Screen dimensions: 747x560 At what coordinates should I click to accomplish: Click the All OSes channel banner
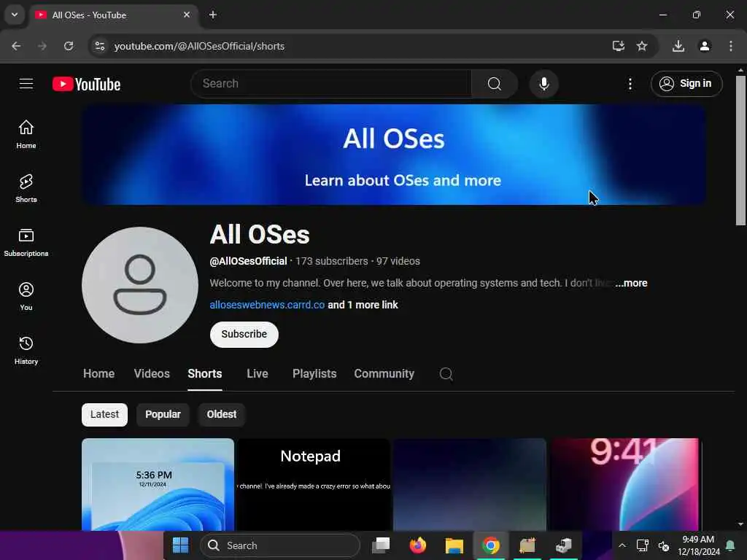pos(393,155)
